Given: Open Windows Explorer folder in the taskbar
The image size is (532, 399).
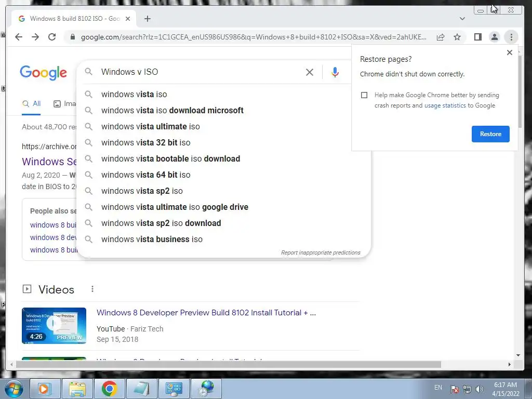Looking at the screenshot, I should click(x=77, y=389).
